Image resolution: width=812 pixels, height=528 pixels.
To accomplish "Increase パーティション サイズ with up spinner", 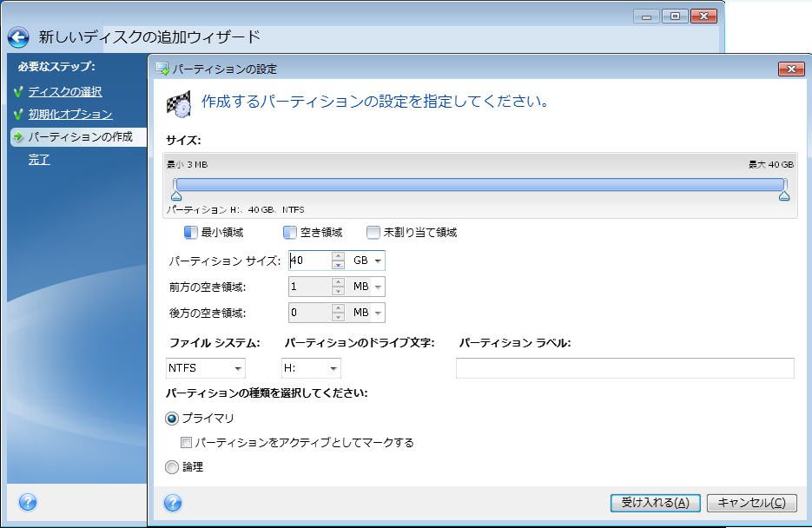I will tap(338, 256).
